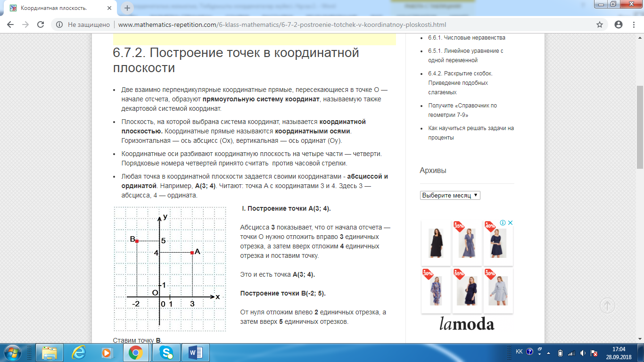Open the first 30% floral dress ad
This screenshot has height=362, width=644.
(x=436, y=290)
